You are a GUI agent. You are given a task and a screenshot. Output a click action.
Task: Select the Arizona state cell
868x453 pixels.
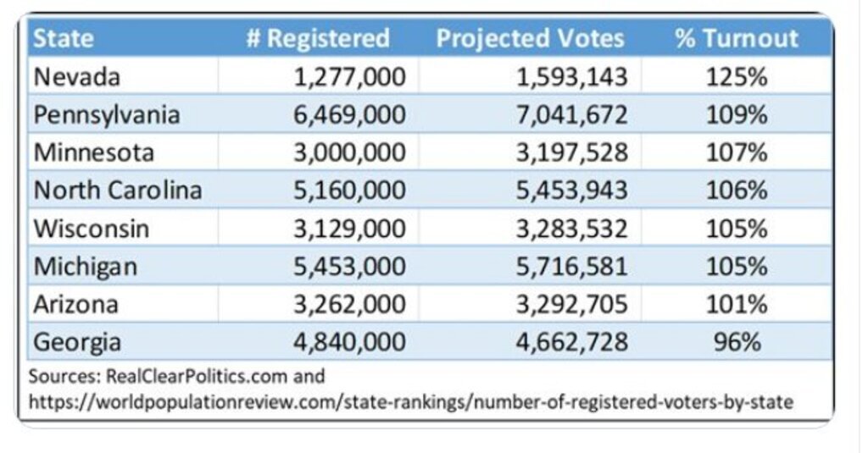pyautogui.click(x=76, y=304)
